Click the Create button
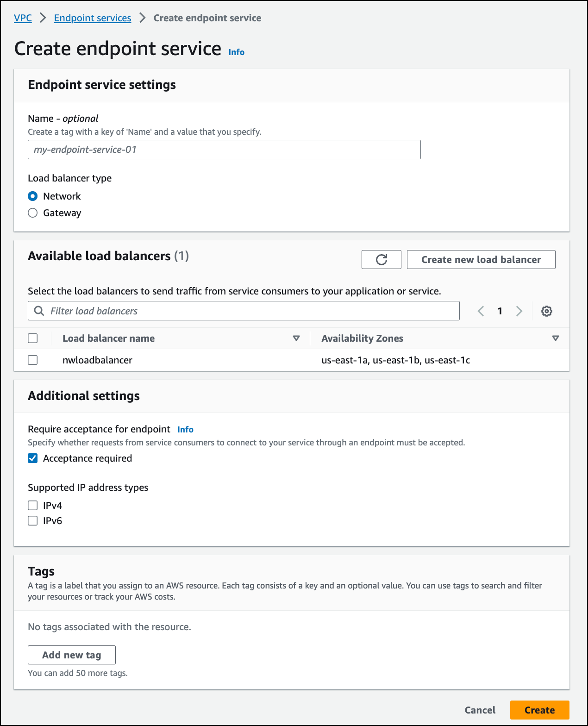Image resolution: width=588 pixels, height=726 pixels. click(539, 710)
